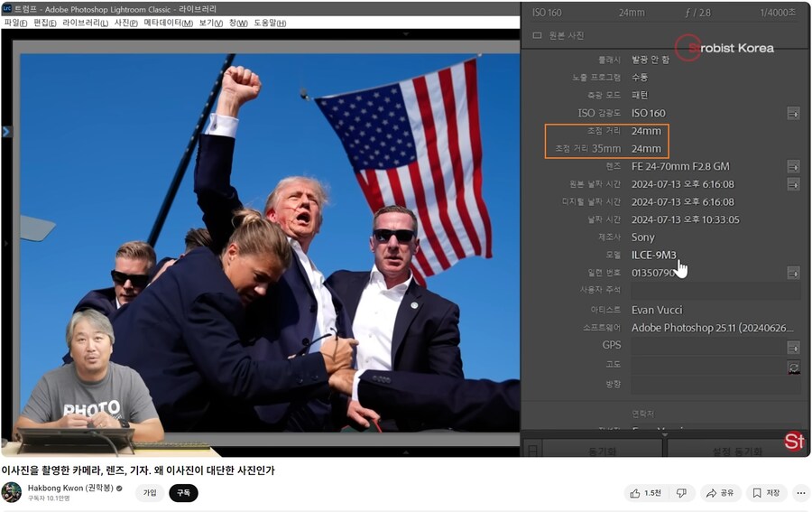Open Hakbong Kwon channel link
The height and width of the screenshot is (512, 812).
(x=69, y=488)
